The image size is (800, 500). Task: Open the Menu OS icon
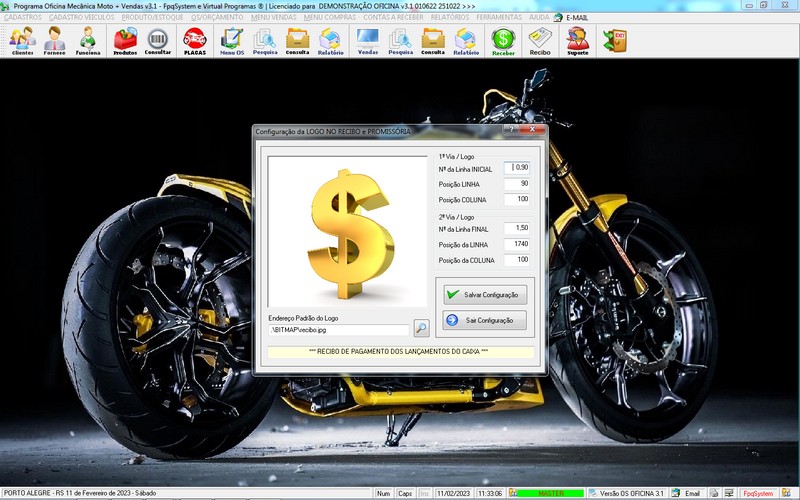[x=232, y=41]
